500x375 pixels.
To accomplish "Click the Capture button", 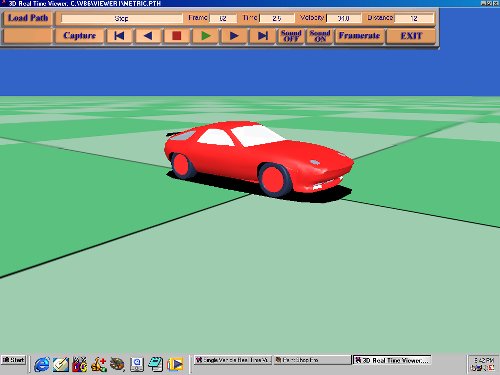I will [x=79, y=36].
